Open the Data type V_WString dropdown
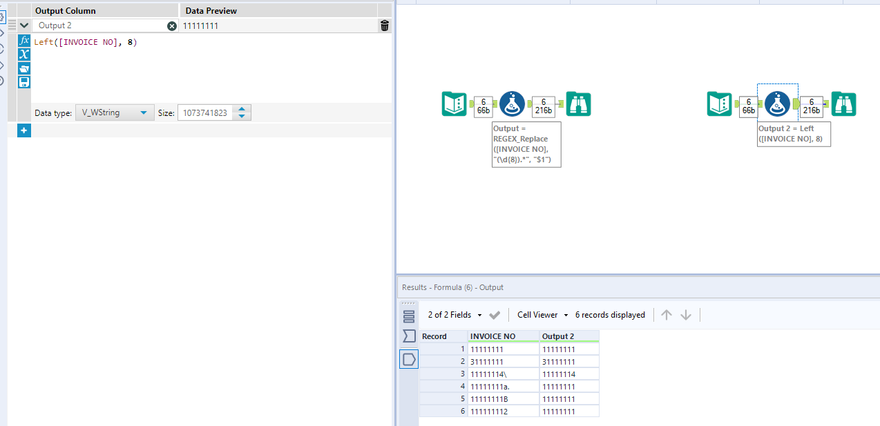The image size is (880, 426). point(114,113)
